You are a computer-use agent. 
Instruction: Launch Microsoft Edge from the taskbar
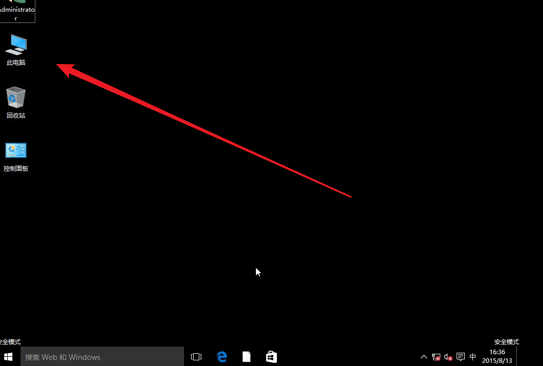pyautogui.click(x=222, y=357)
